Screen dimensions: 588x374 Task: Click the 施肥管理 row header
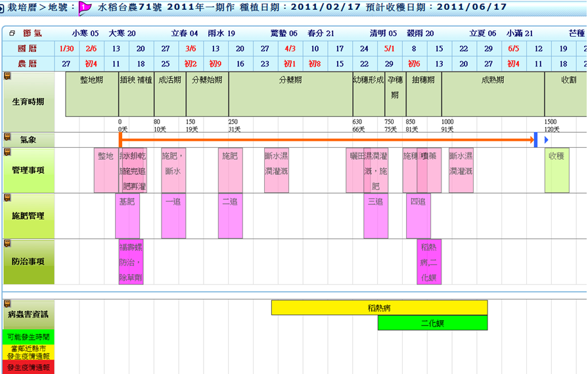[x=28, y=216]
